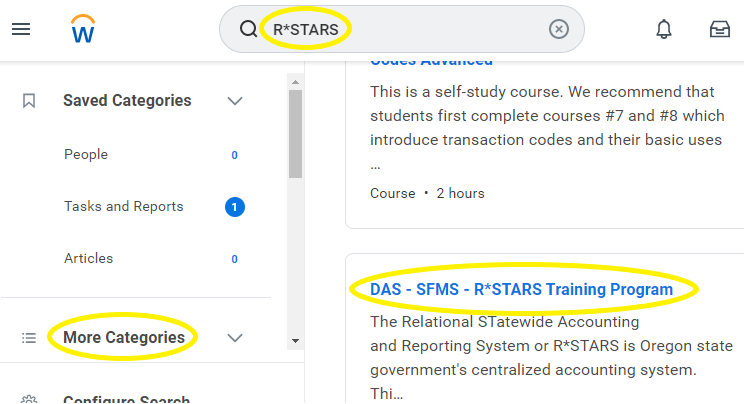Open the Configure Search option
Image resolution: width=746 pixels, height=404 pixels.
pyautogui.click(x=126, y=400)
